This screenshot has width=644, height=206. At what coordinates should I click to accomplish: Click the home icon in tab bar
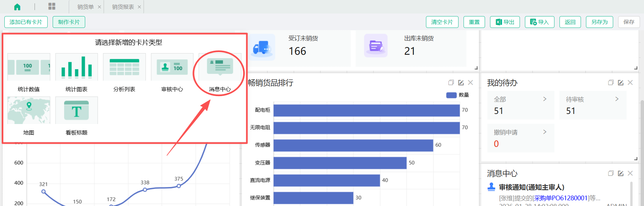tap(17, 7)
